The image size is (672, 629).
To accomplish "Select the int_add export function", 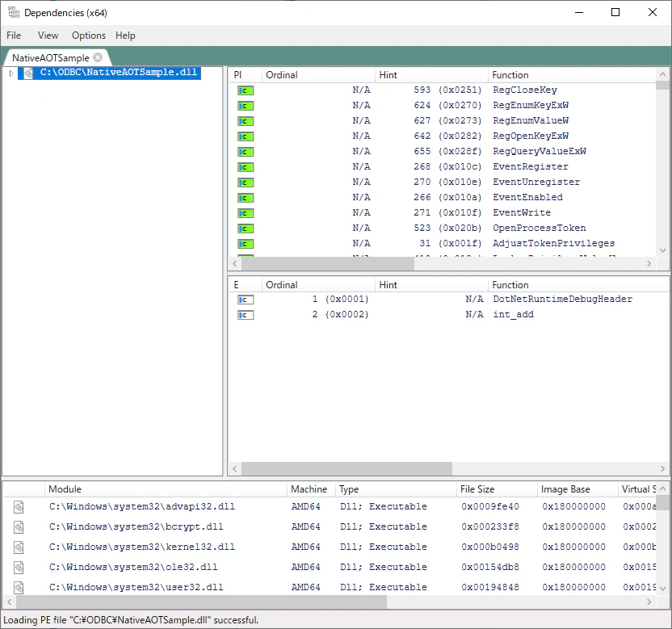I will point(513,315).
